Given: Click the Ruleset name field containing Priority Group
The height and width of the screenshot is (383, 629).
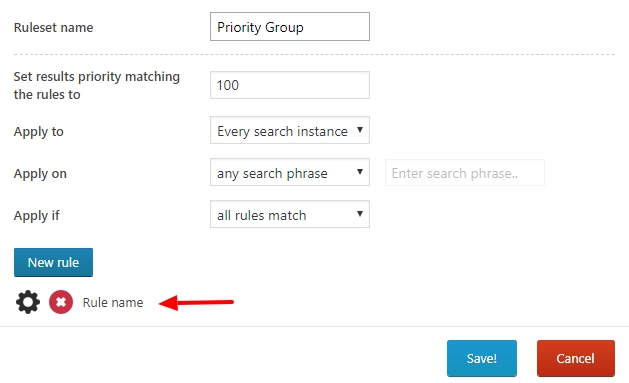Looking at the screenshot, I should pos(290,26).
